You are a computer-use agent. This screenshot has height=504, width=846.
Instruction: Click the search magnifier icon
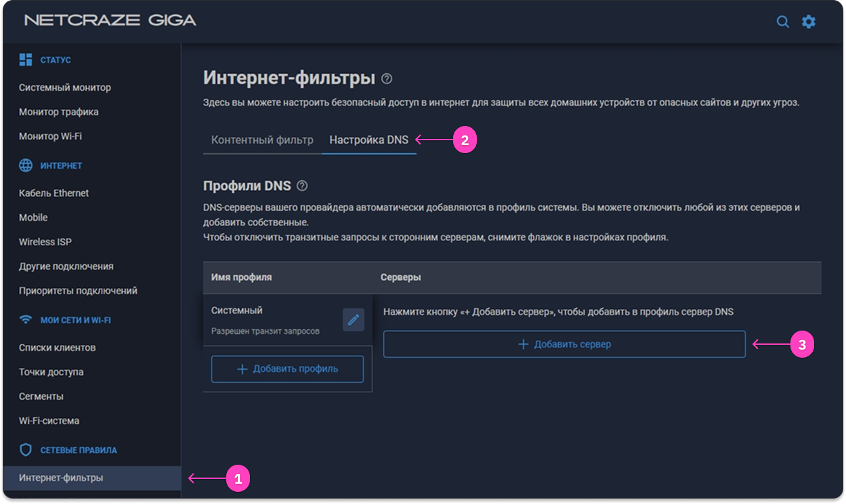(782, 22)
